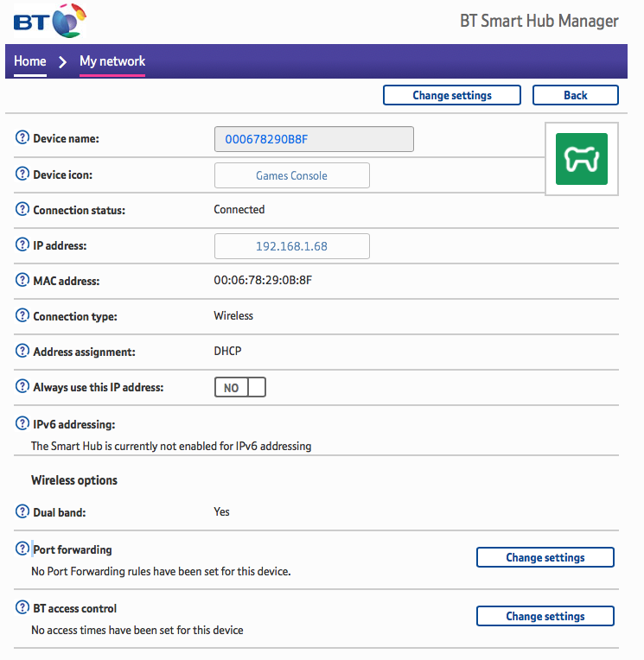Click the BT logo
This screenshot has width=644, height=660.
(x=49, y=21)
